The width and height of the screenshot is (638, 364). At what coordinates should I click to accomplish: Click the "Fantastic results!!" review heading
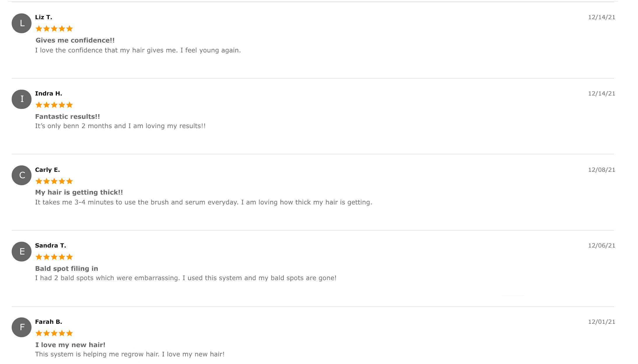[68, 116]
